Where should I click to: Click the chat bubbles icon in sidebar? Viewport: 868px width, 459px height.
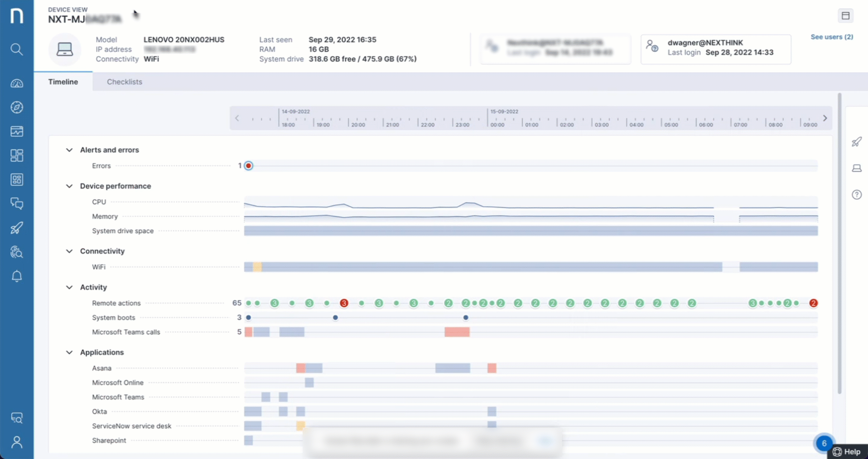pyautogui.click(x=17, y=204)
